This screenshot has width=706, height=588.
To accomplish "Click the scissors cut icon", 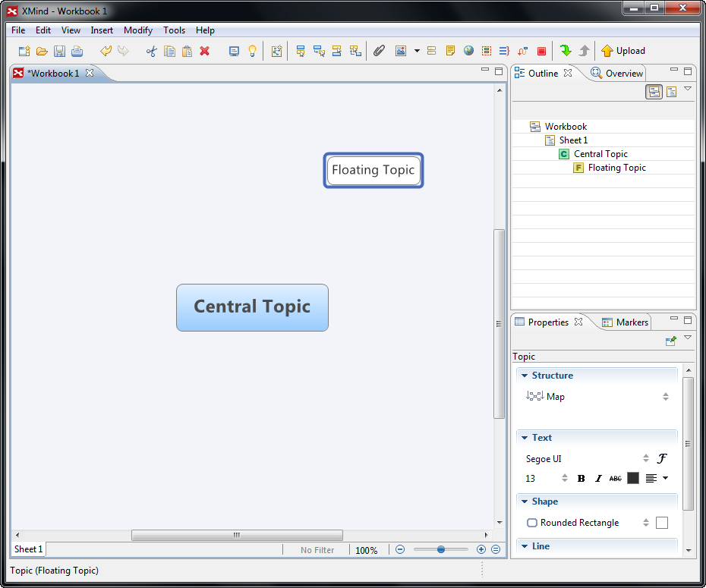I will pyautogui.click(x=152, y=51).
